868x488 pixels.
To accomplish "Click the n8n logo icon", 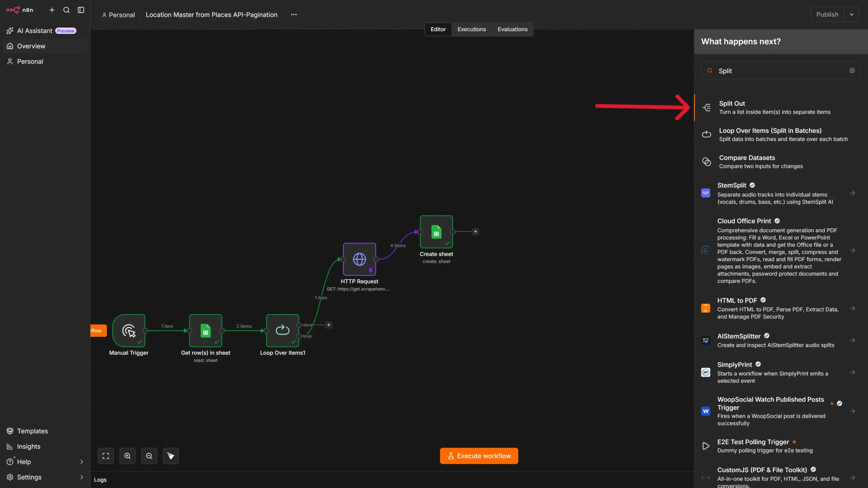I will (13, 10).
